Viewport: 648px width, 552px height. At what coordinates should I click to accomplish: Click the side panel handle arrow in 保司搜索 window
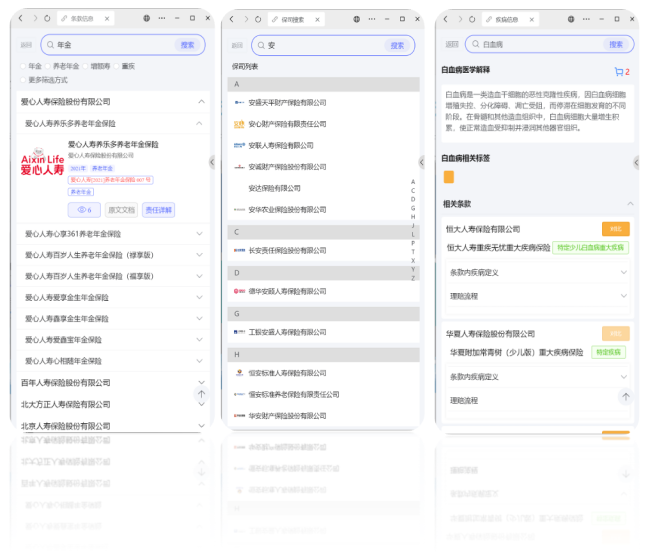(x=421, y=162)
